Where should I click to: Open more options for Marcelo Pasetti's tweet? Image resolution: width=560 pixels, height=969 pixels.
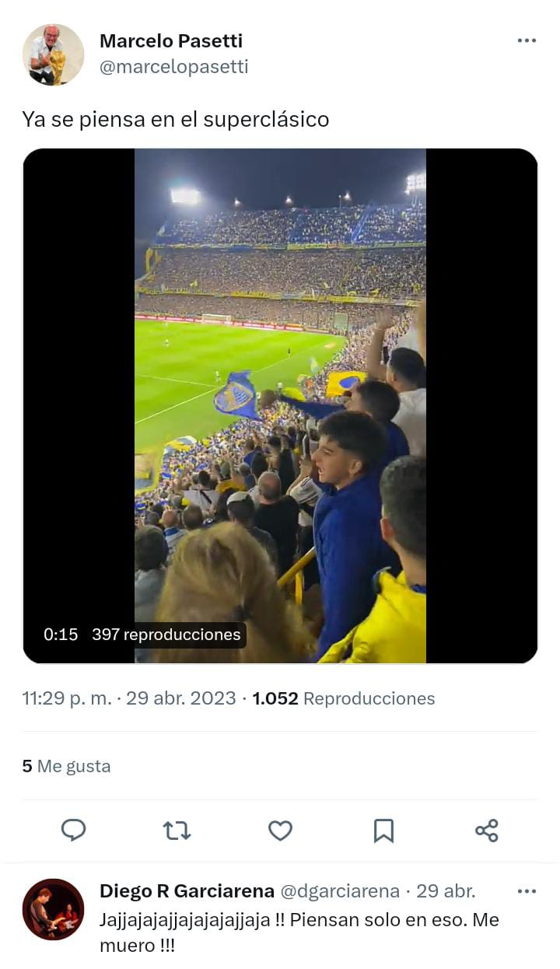click(x=527, y=40)
